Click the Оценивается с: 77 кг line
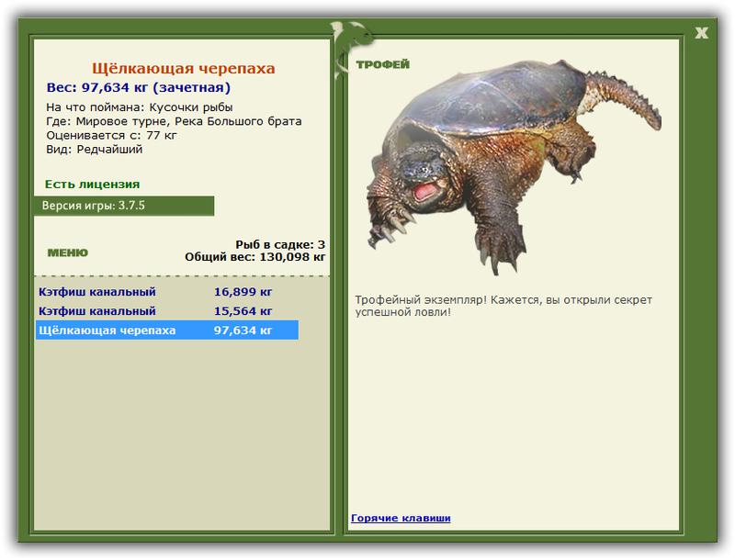Viewport: 735px width, 560px height. click(111, 135)
